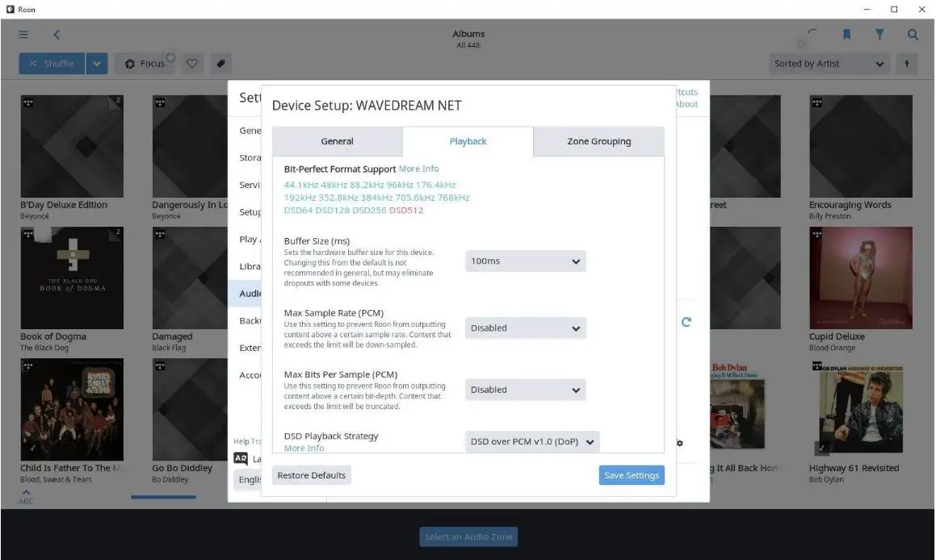
Task: Click the DSD512 format label
Action: point(406,210)
